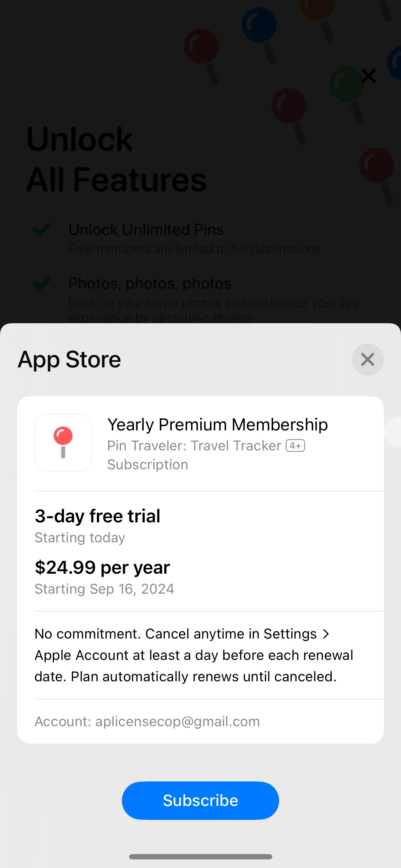The image size is (401, 868).
Task: Dismiss the Unlock All Features paywall
Action: [368, 76]
